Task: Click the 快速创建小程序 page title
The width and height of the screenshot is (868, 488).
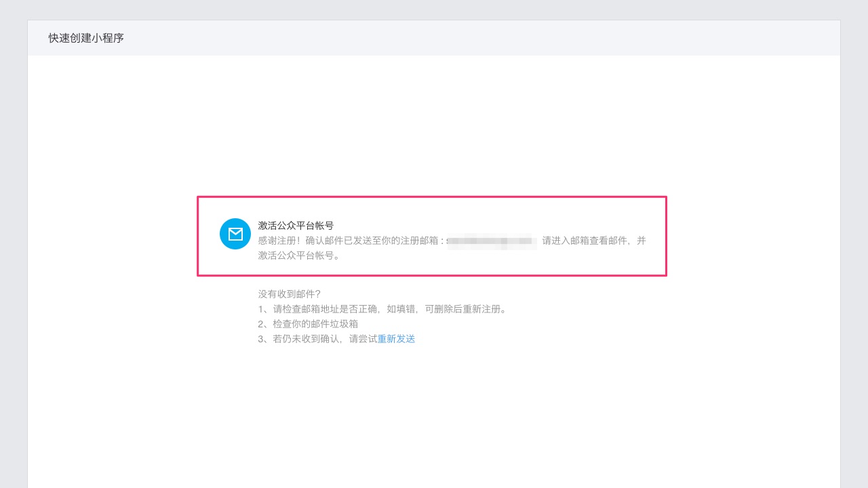Action: point(86,38)
